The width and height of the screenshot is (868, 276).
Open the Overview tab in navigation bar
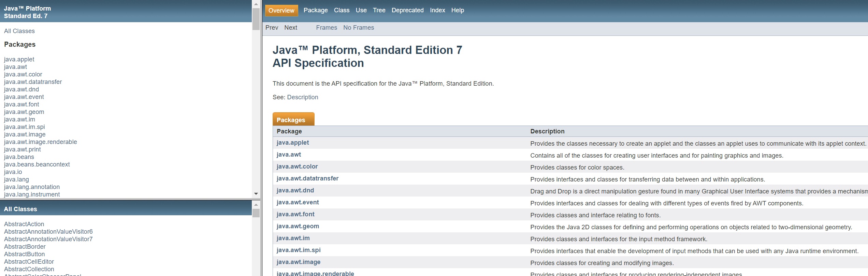(281, 11)
